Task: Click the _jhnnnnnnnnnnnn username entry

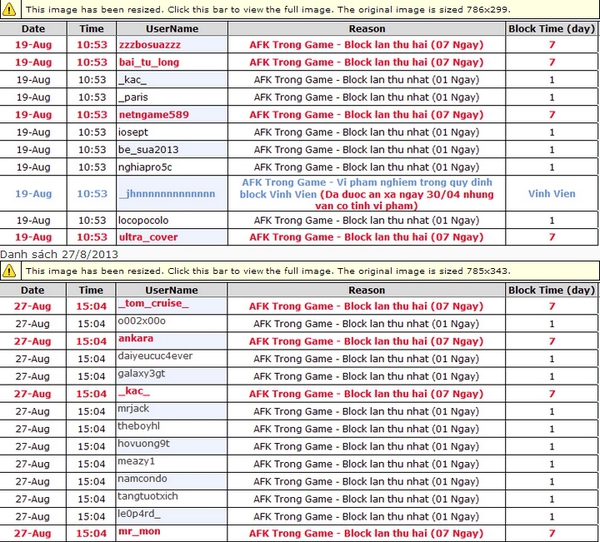Action: (167, 194)
